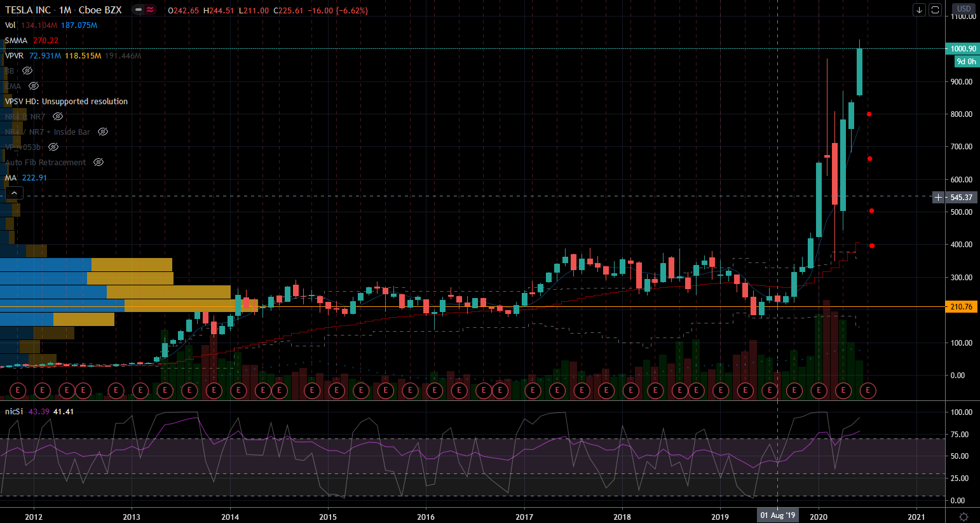
Task: Unhide the VP_v053b indicator with its eye icon
Action: coord(53,147)
